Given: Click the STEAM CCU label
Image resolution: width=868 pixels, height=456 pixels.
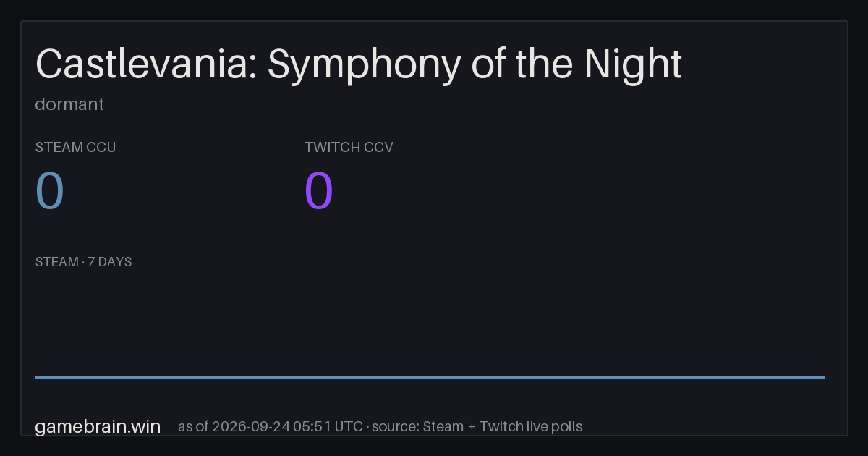Looking at the screenshot, I should click(x=75, y=147).
